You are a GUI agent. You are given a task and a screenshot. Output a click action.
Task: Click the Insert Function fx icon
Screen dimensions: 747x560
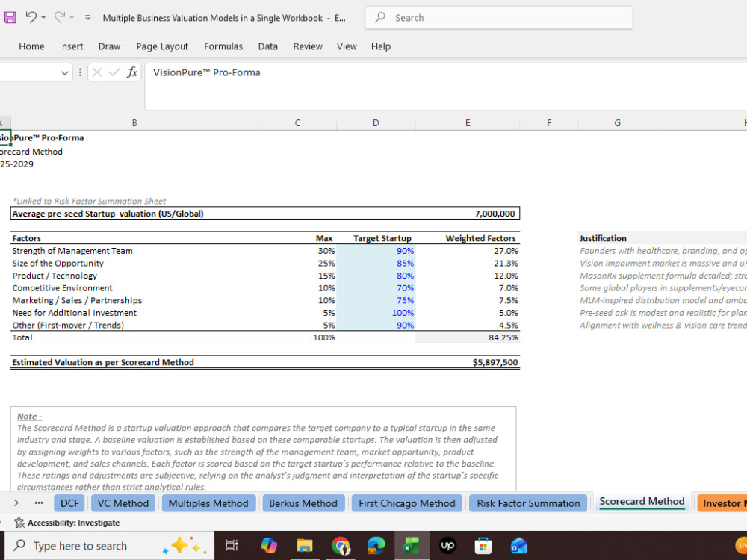(132, 72)
